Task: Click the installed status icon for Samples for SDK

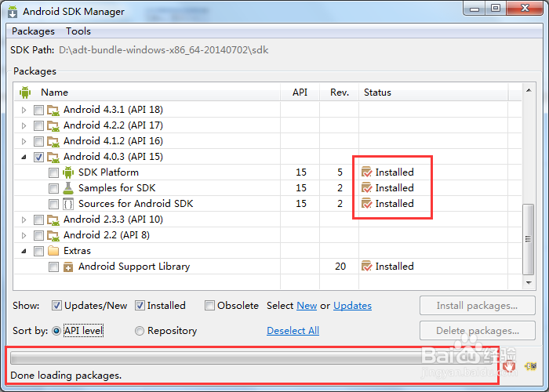Action: [x=366, y=188]
